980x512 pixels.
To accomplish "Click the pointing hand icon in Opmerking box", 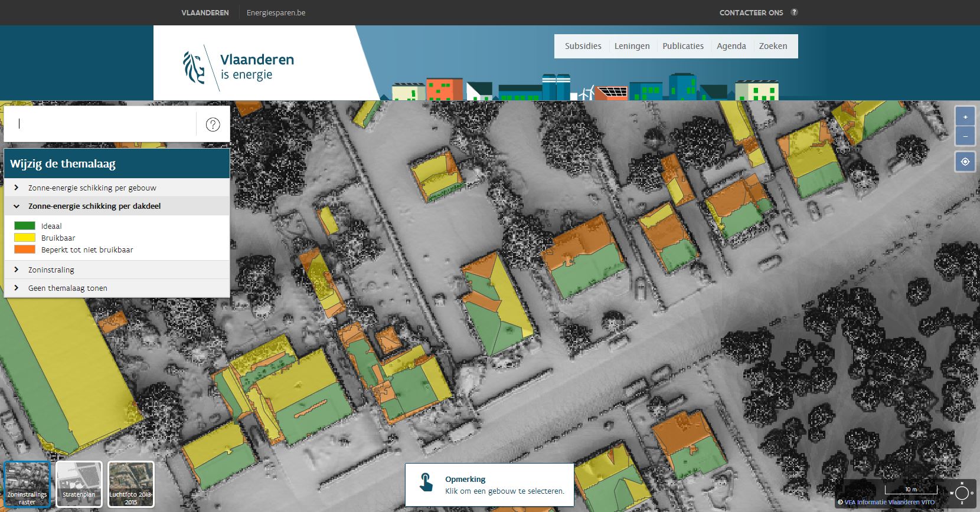I will click(x=426, y=482).
